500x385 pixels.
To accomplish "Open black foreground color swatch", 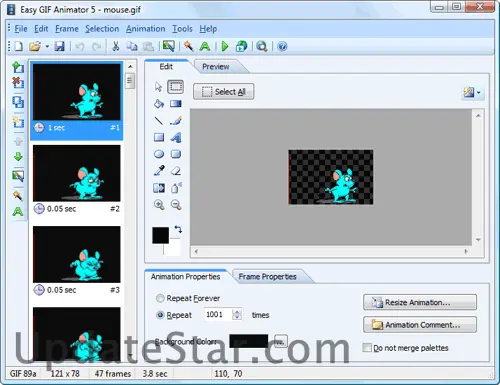I will point(160,235).
